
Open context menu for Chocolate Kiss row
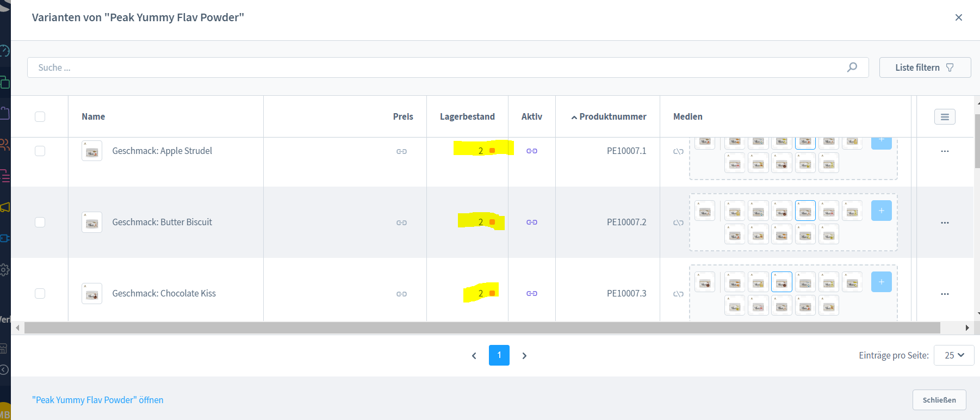click(945, 294)
